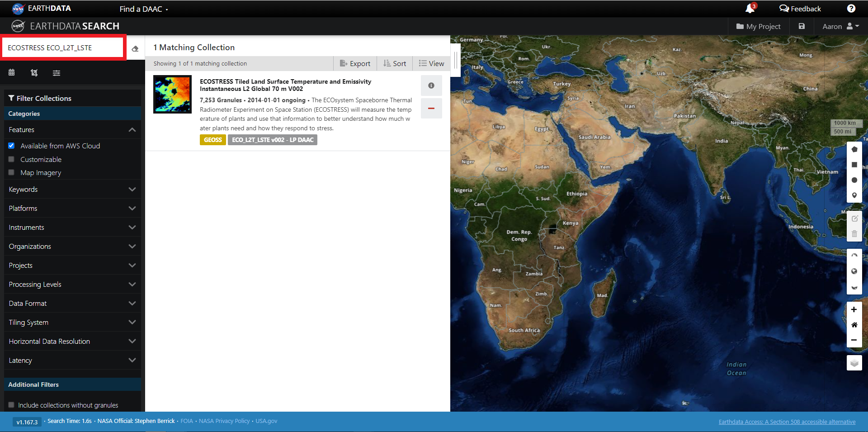Open the spatial crop filter

pyautogui.click(x=34, y=72)
